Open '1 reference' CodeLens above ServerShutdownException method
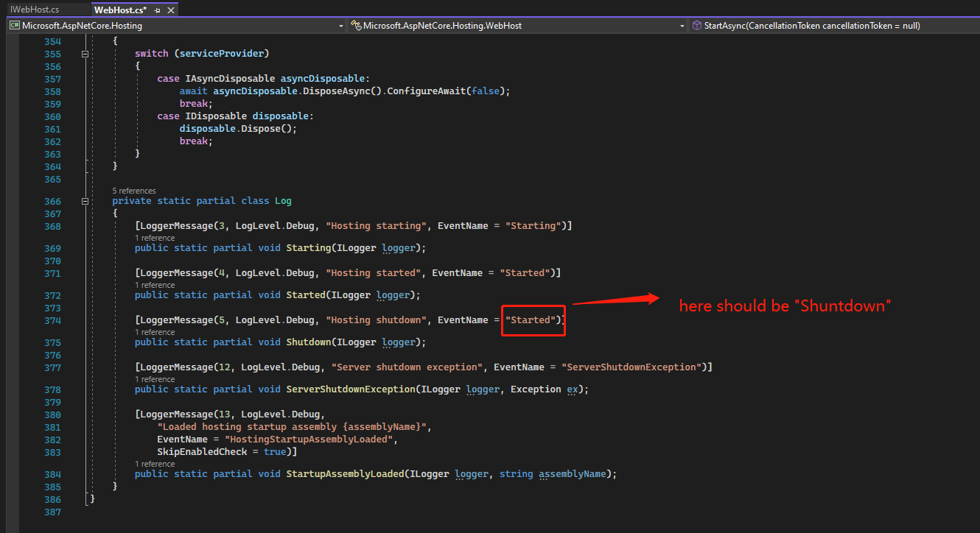 tap(155, 379)
